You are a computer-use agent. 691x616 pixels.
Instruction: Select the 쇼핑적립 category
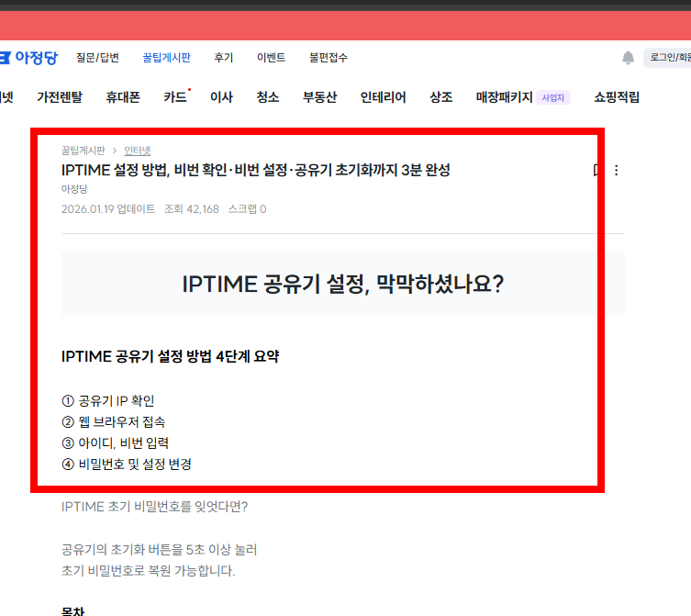[617, 97]
